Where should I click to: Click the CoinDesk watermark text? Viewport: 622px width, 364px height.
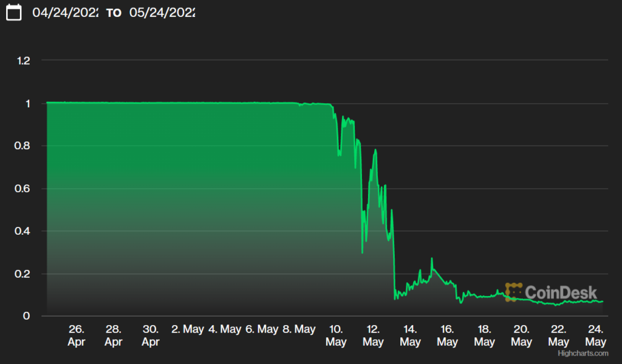click(561, 292)
